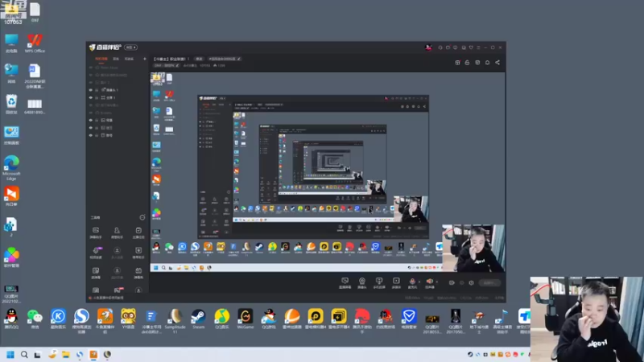Toggle visibility of third-from-last image layer

pos(91,120)
